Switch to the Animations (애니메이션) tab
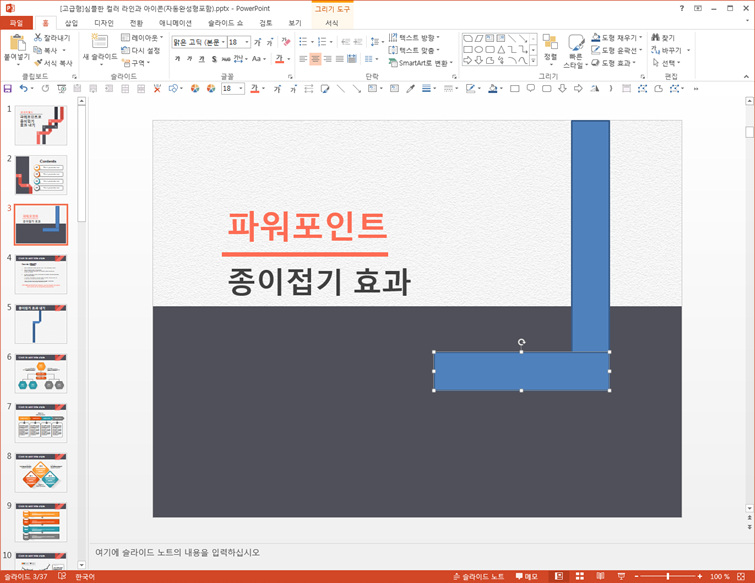This screenshot has width=755, height=583. pyautogui.click(x=176, y=23)
